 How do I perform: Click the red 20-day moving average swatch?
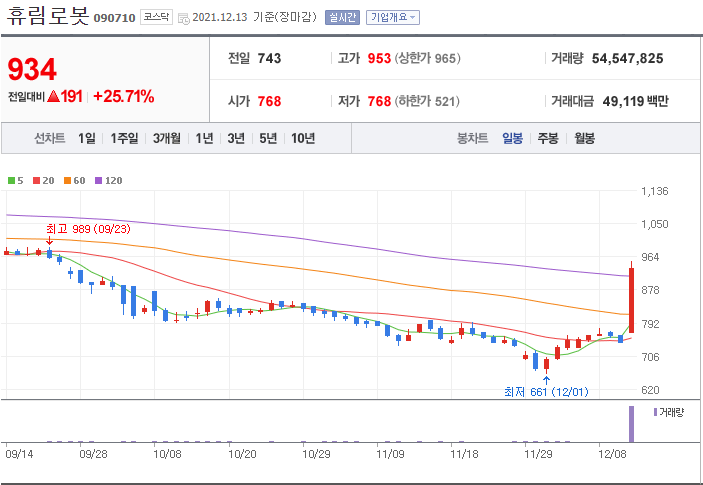[37, 181]
